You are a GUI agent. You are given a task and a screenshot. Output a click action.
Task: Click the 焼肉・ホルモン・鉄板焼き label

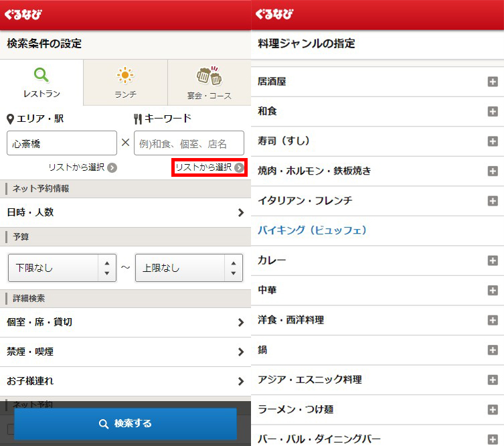(x=315, y=171)
